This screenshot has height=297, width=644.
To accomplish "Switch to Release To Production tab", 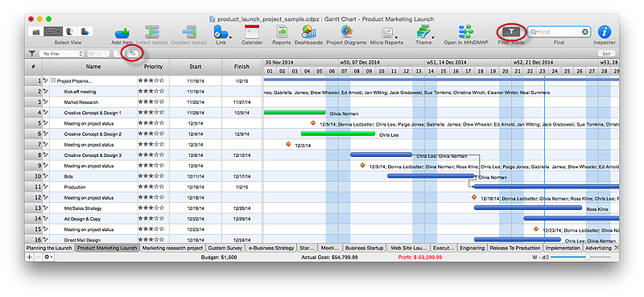I will [x=515, y=248].
